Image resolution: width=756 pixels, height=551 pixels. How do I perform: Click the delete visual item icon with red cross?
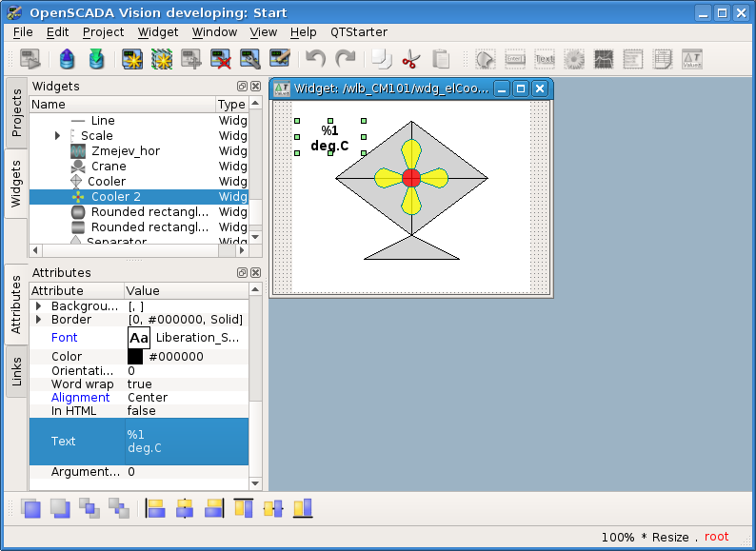click(x=221, y=59)
